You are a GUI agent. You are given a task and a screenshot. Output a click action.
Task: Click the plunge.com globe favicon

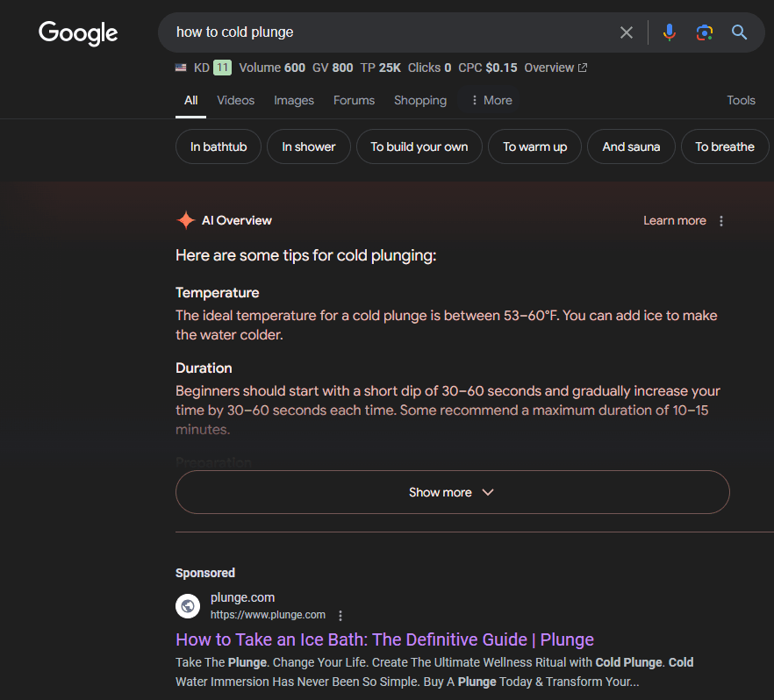[188, 606]
